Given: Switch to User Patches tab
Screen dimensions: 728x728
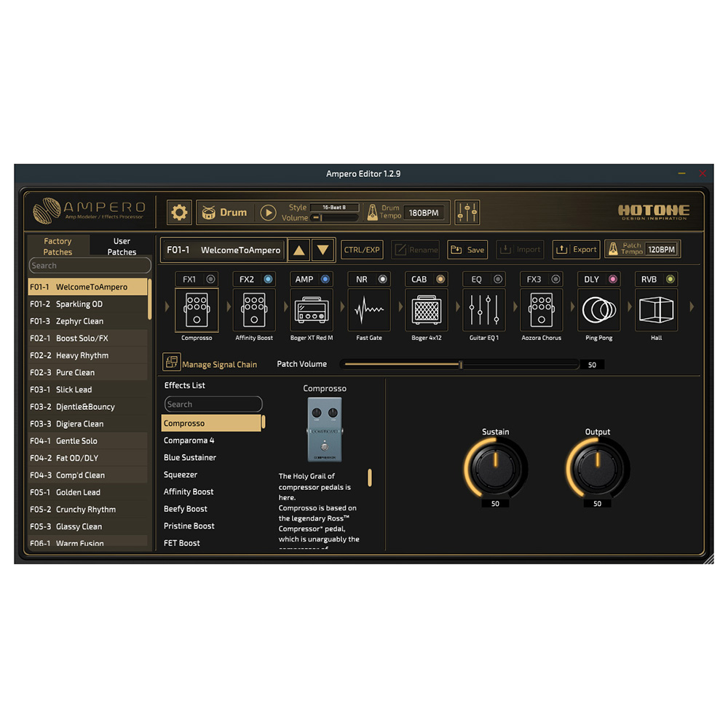Looking at the screenshot, I should click(x=122, y=246).
